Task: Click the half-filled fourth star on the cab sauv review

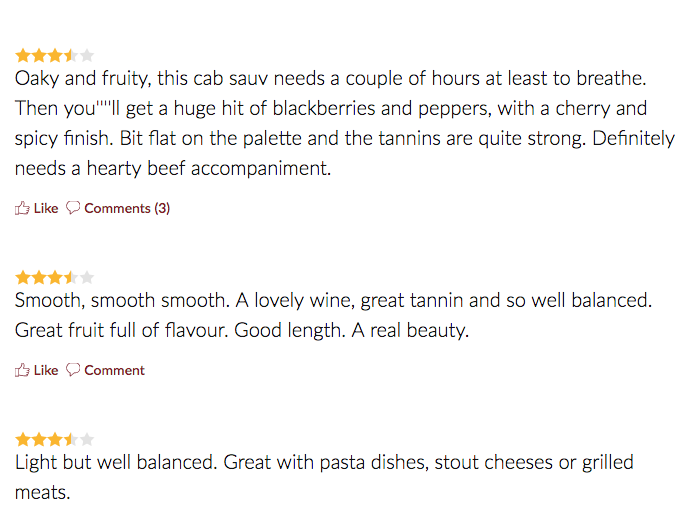Action: (71, 55)
